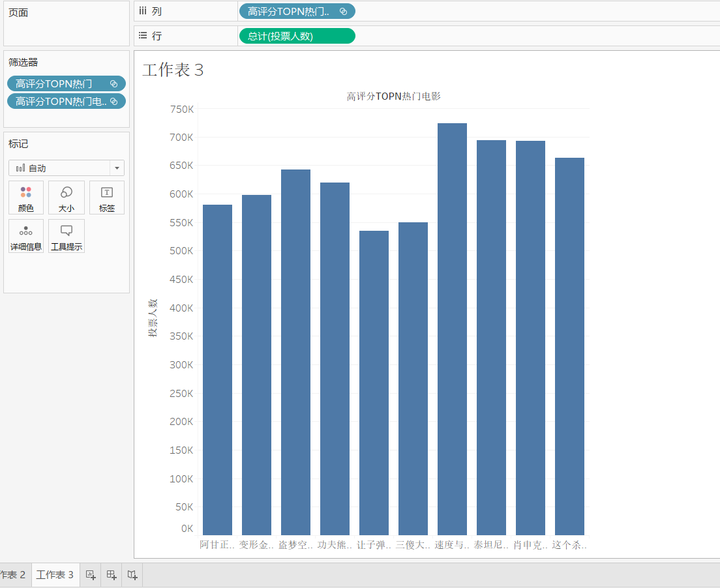
Task: Click the 大小 (Size) marks icon
Action: pyautogui.click(x=66, y=198)
